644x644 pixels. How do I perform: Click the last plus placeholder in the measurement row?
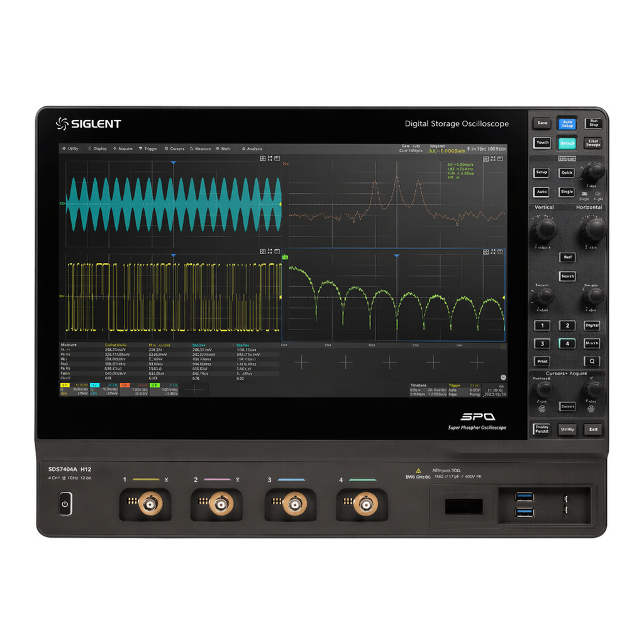477,362
